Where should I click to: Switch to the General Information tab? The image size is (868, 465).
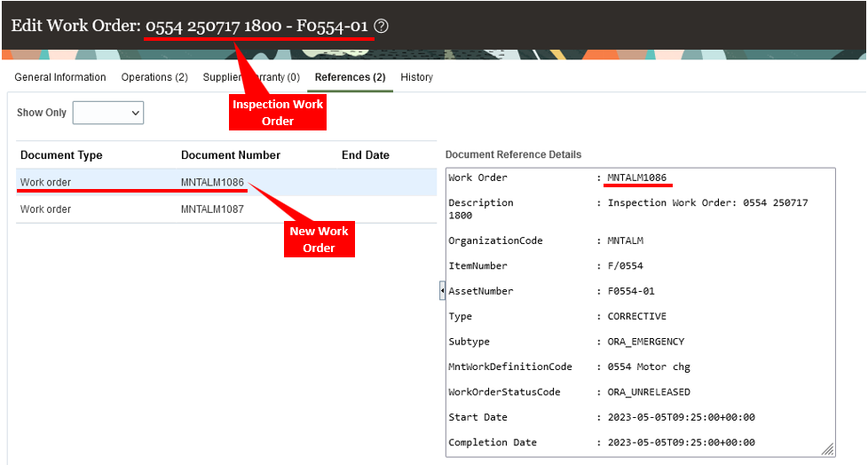click(59, 77)
